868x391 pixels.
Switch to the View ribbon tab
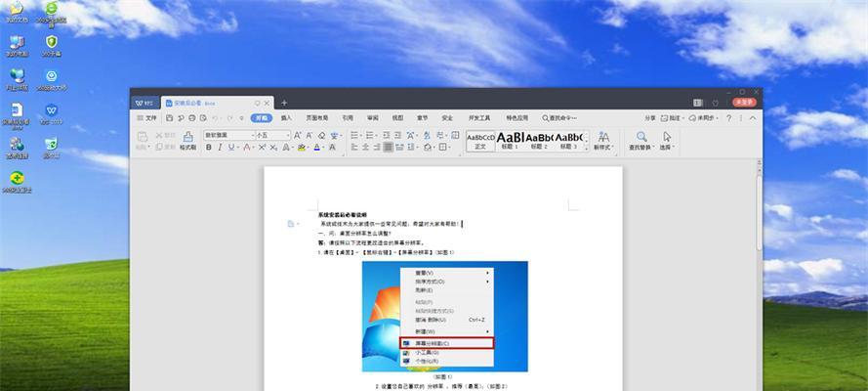pos(397,118)
